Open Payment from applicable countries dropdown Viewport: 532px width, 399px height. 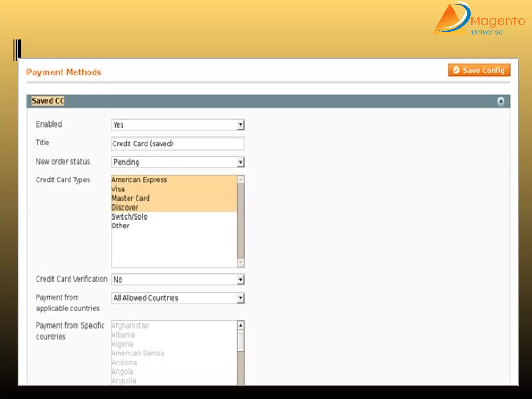coord(177,298)
